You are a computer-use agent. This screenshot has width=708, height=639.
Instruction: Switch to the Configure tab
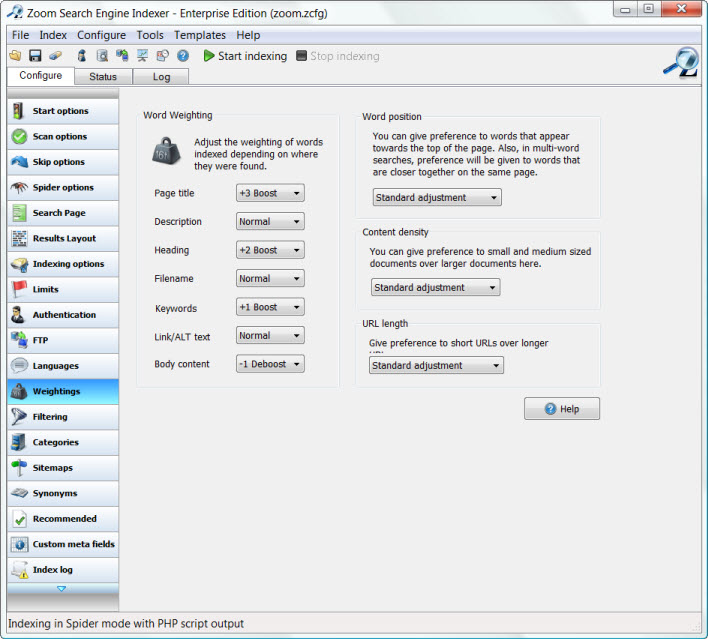(x=41, y=75)
